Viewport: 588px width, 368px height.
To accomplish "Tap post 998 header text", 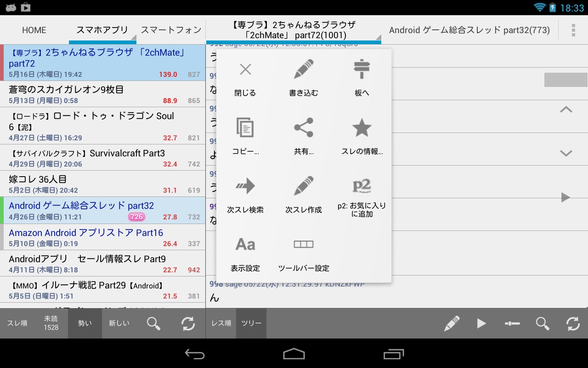I will (x=287, y=284).
